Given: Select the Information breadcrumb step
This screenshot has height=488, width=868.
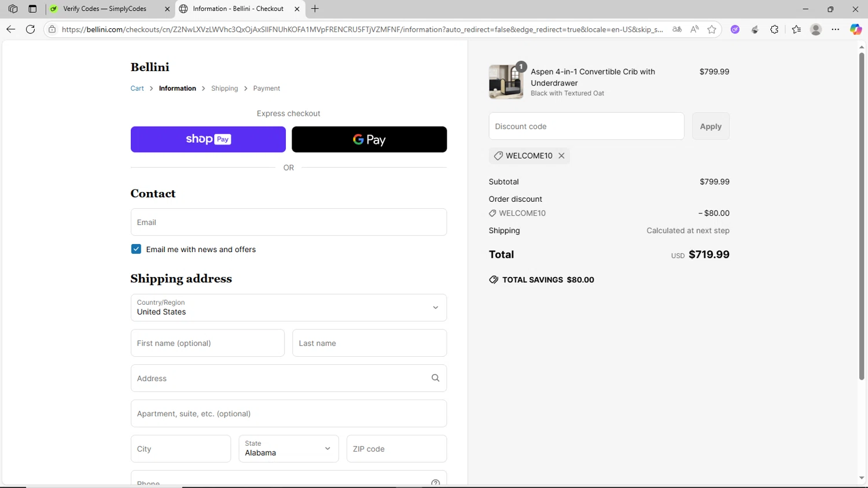Looking at the screenshot, I should 178,88.
